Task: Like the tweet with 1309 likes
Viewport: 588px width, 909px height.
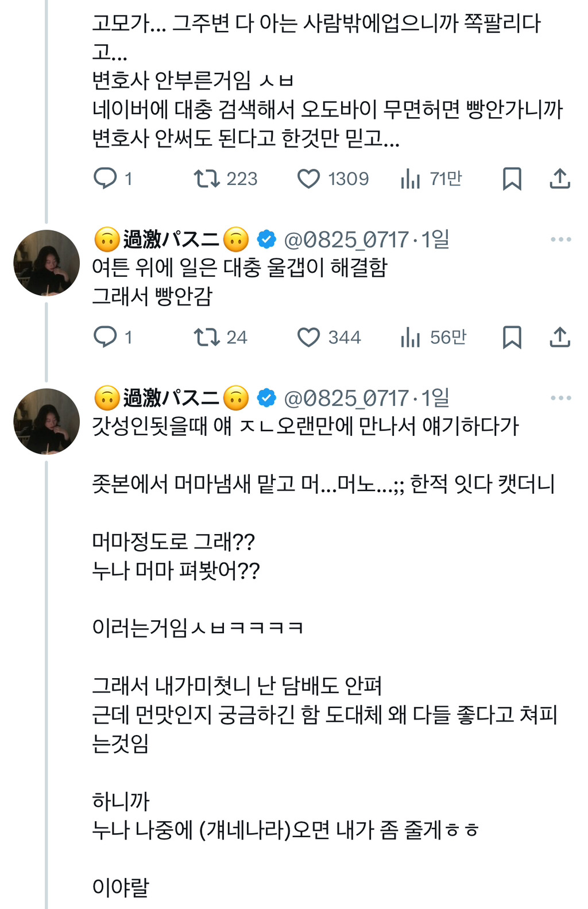Action: click(x=308, y=179)
